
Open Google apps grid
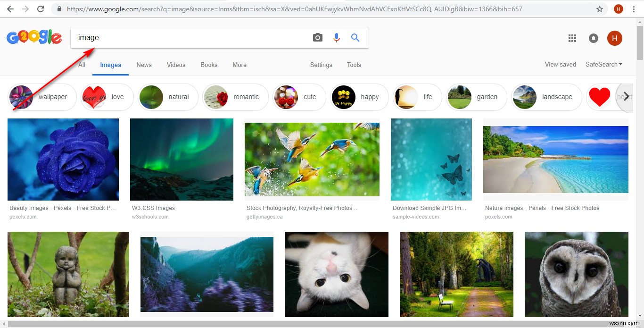coord(572,38)
